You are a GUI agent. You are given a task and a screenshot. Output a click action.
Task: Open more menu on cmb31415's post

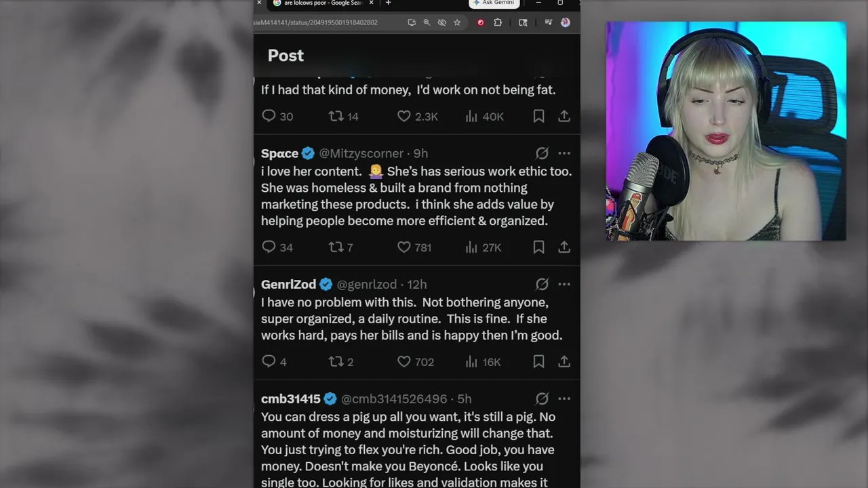(x=564, y=399)
